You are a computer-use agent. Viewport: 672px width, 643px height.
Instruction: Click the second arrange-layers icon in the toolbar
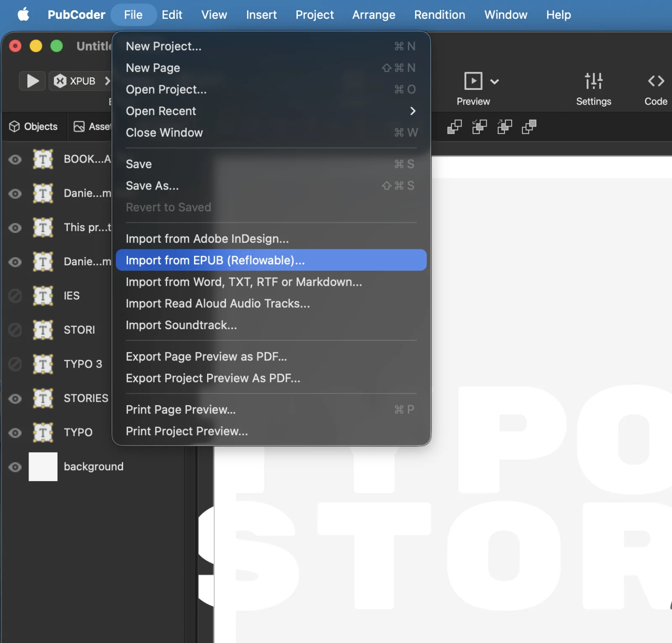point(479,126)
